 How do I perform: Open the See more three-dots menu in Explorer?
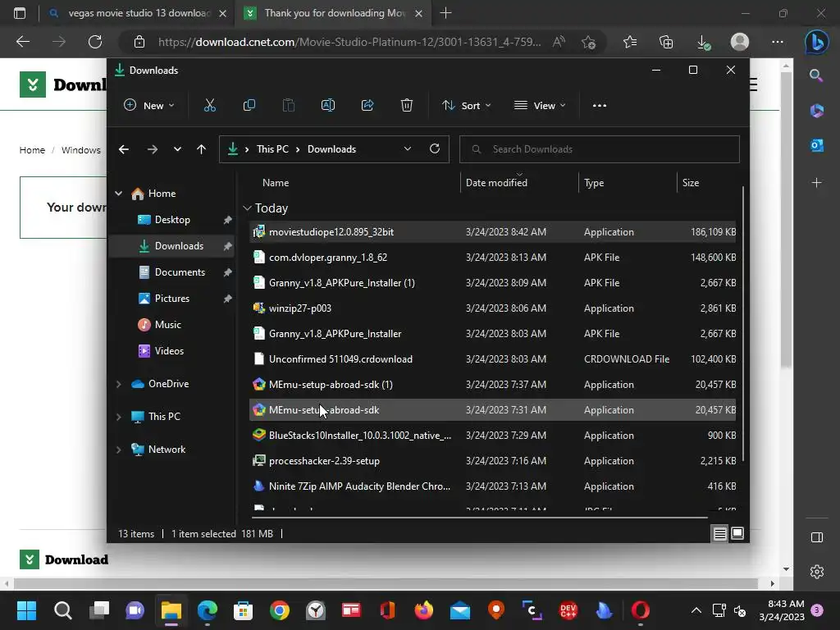click(600, 106)
